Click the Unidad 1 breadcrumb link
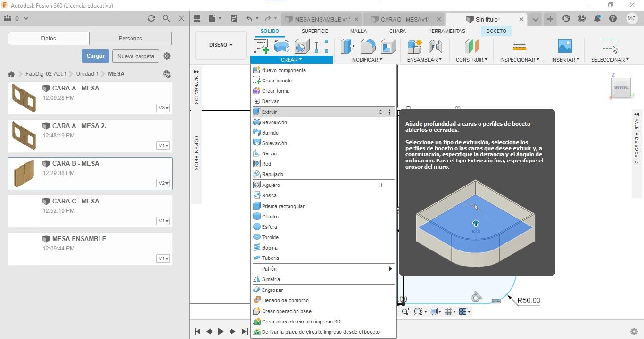644x339 pixels. (87, 74)
